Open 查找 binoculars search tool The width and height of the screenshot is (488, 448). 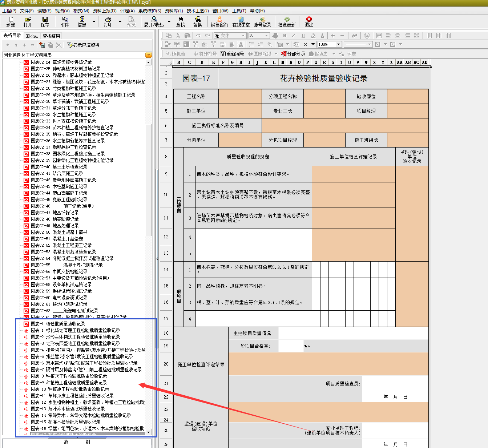tap(180, 21)
